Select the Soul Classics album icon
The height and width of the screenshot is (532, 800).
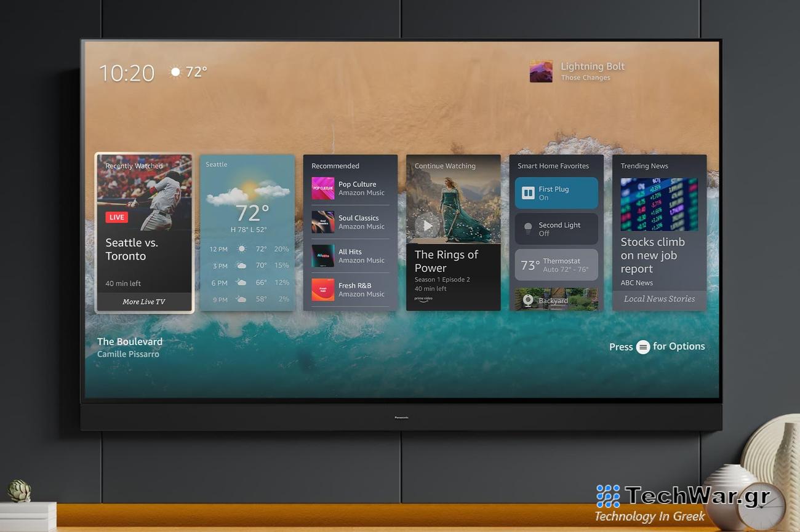[322, 222]
